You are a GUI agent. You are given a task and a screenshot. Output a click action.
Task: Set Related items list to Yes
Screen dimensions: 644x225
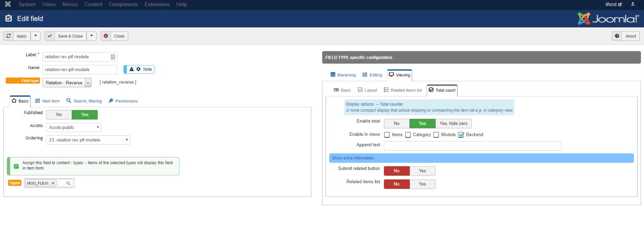(x=422, y=184)
